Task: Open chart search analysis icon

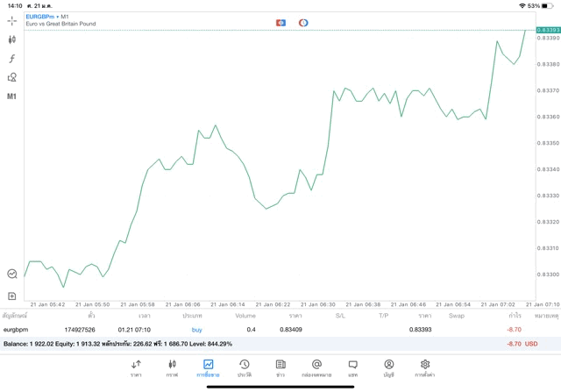Action: pyautogui.click(x=12, y=274)
